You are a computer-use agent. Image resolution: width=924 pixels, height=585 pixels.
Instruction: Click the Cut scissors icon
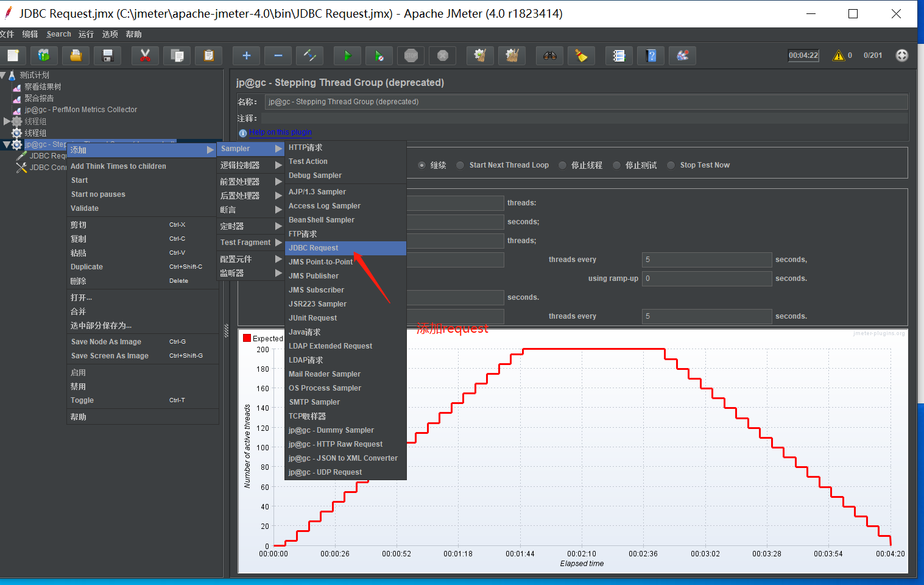[x=145, y=55]
